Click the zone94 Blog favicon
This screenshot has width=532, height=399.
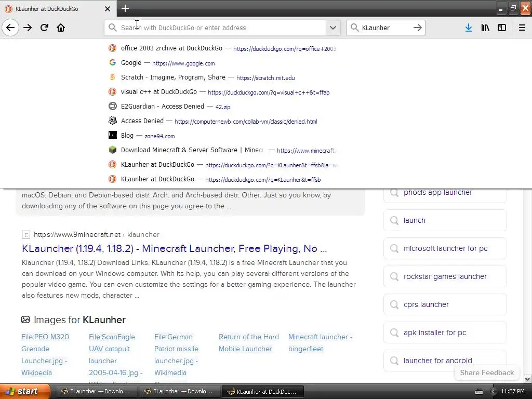coord(112,135)
